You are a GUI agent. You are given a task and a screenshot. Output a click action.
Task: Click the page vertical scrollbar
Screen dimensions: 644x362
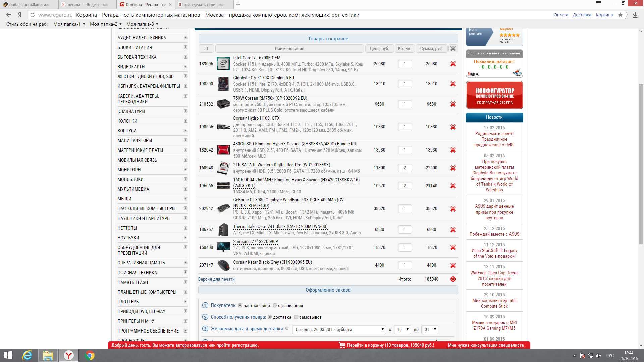pyautogui.click(x=641, y=164)
